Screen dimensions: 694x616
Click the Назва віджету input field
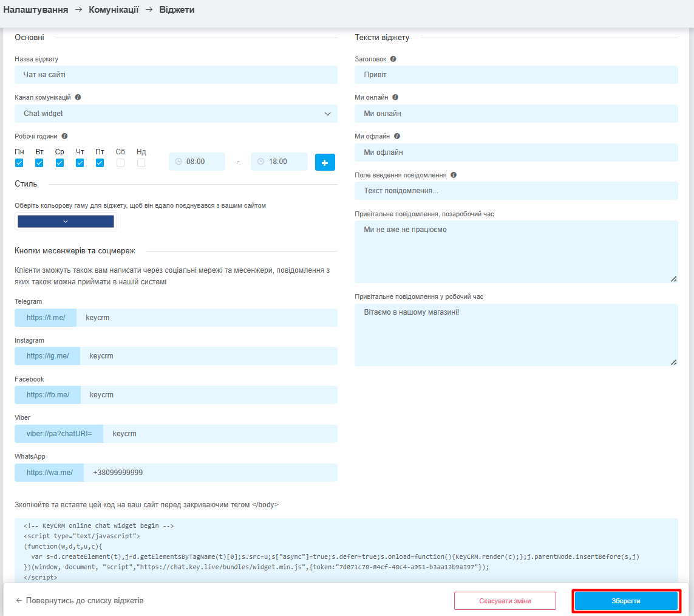tap(176, 75)
